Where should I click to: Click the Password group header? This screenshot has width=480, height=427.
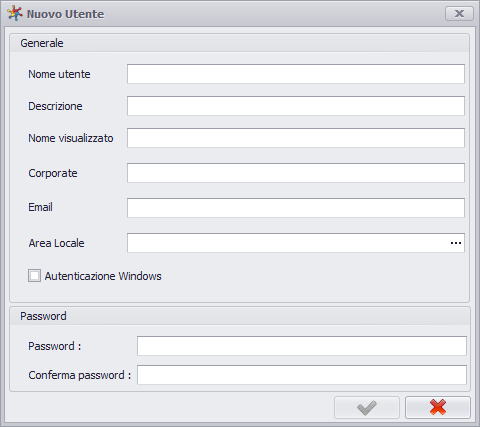click(x=240, y=316)
